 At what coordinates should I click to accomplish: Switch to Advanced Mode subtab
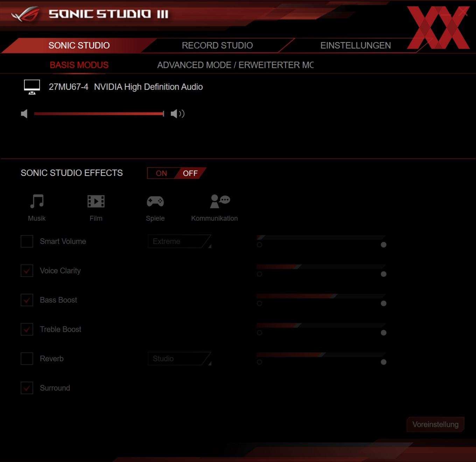(x=235, y=65)
